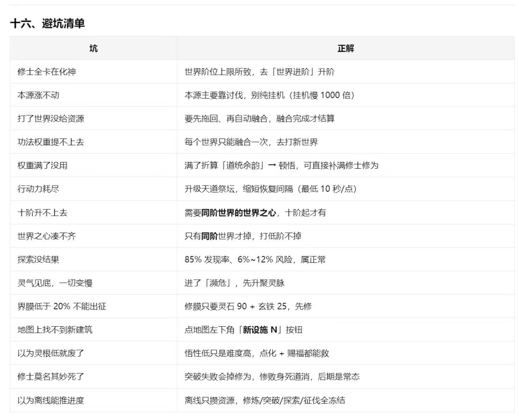The image size is (519, 420).
Task: Click the cell "探索没结果"
Action: click(x=38, y=259)
